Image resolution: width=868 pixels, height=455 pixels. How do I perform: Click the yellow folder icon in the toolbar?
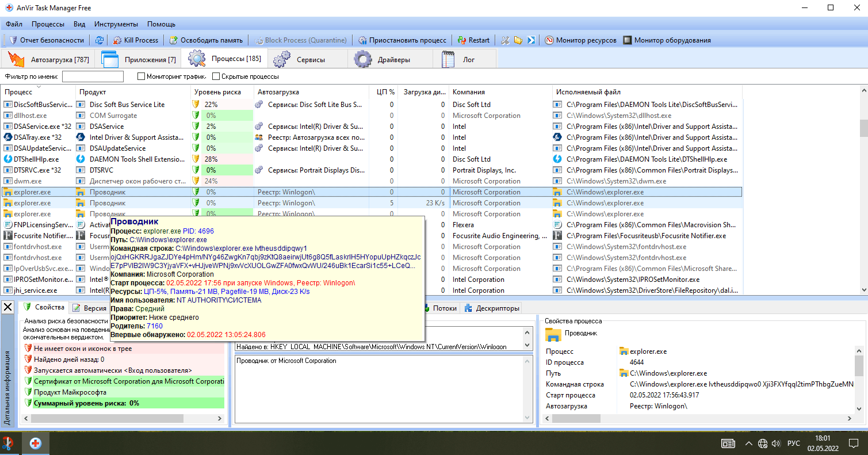pyautogui.click(x=518, y=40)
